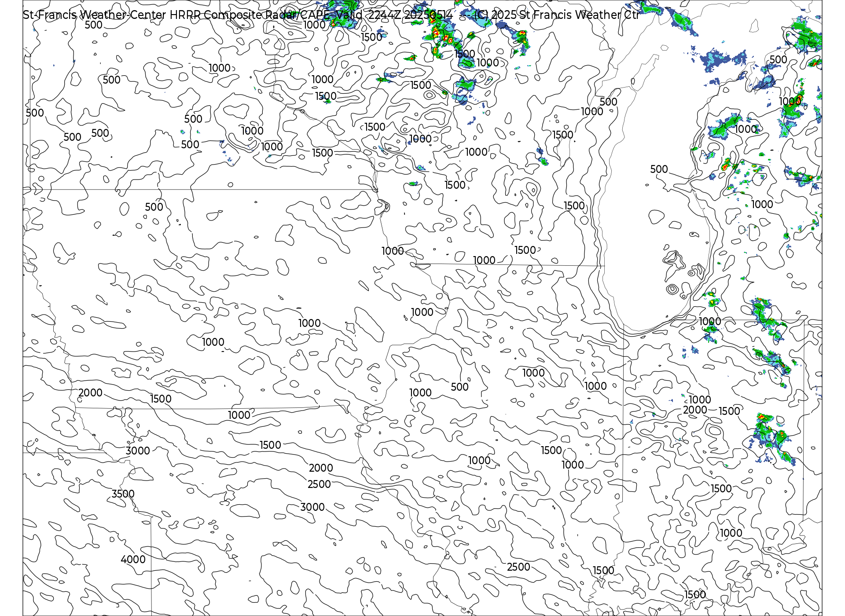Screen dimensions: 845x616
Task: Select the 3500 CAPE contour label
Action: tap(123, 494)
